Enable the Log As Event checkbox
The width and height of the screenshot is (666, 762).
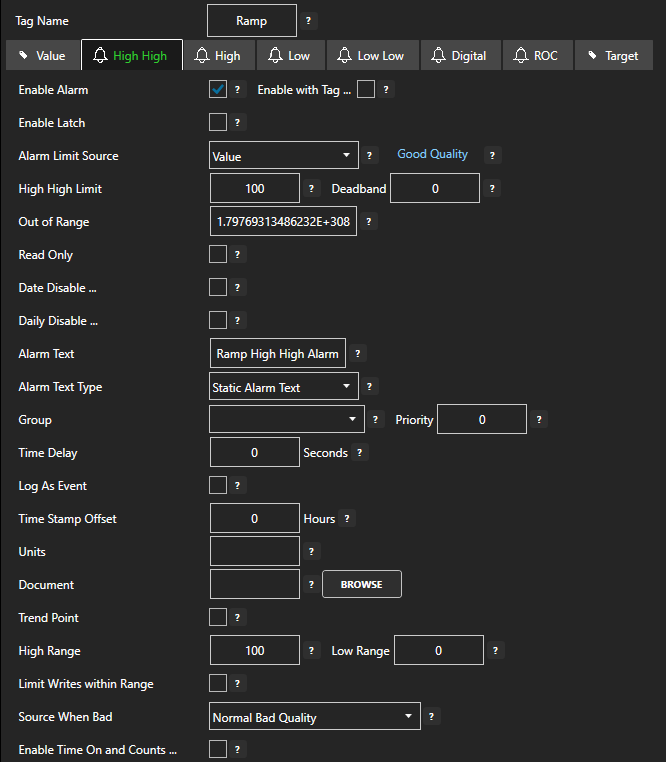(218, 485)
